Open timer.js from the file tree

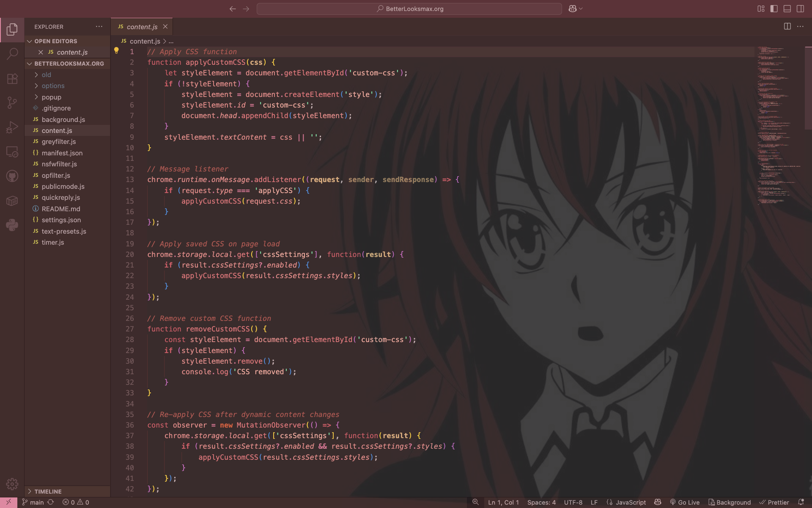[x=68, y=242]
